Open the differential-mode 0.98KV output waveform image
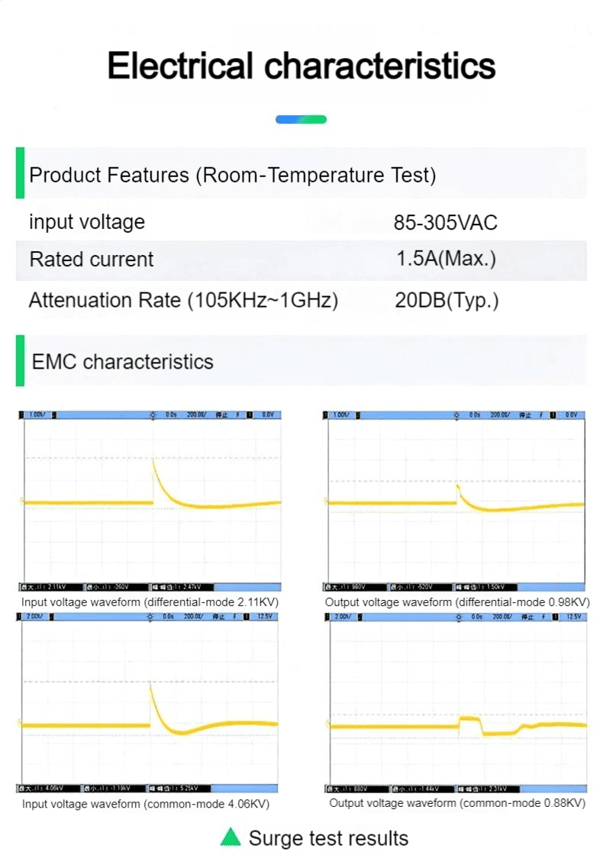This screenshot has height=868, width=603. (454, 502)
